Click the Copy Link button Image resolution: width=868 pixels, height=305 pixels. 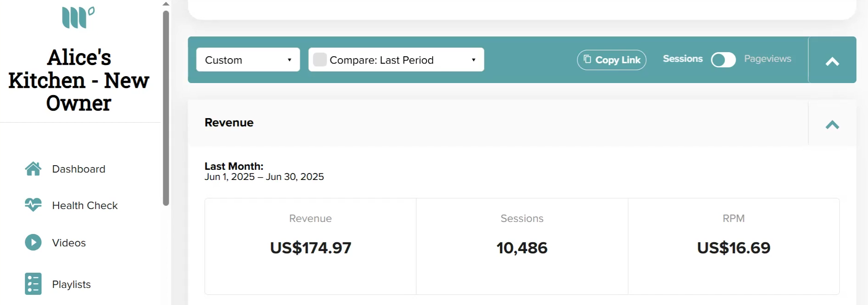612,60
